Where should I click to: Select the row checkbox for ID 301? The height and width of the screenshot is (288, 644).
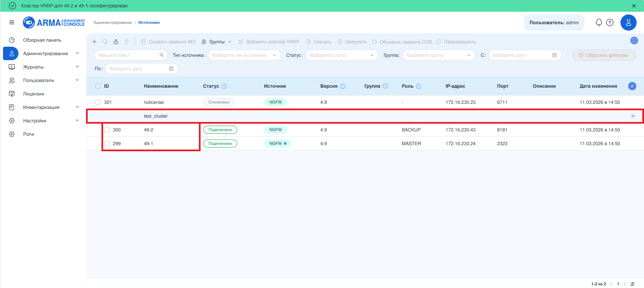pos(98,102)
